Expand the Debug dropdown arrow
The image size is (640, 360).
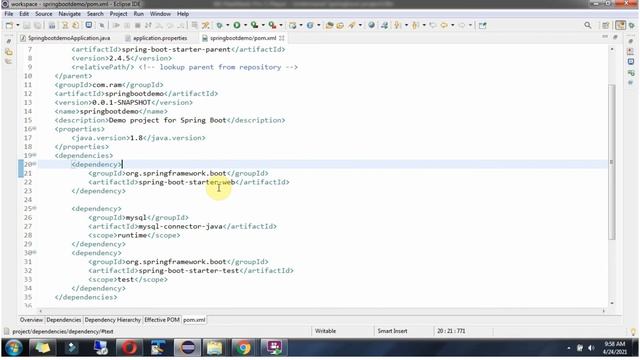click(227, 25)
